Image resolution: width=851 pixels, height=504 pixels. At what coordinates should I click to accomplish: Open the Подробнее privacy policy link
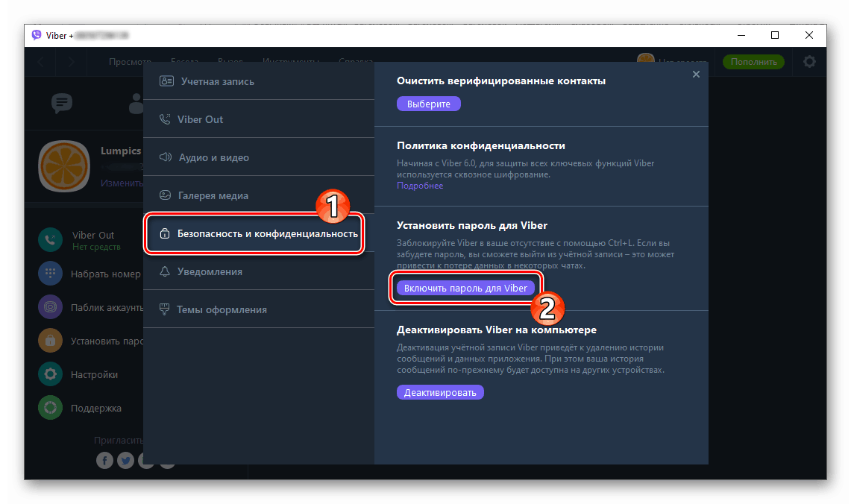pos(419,186)
